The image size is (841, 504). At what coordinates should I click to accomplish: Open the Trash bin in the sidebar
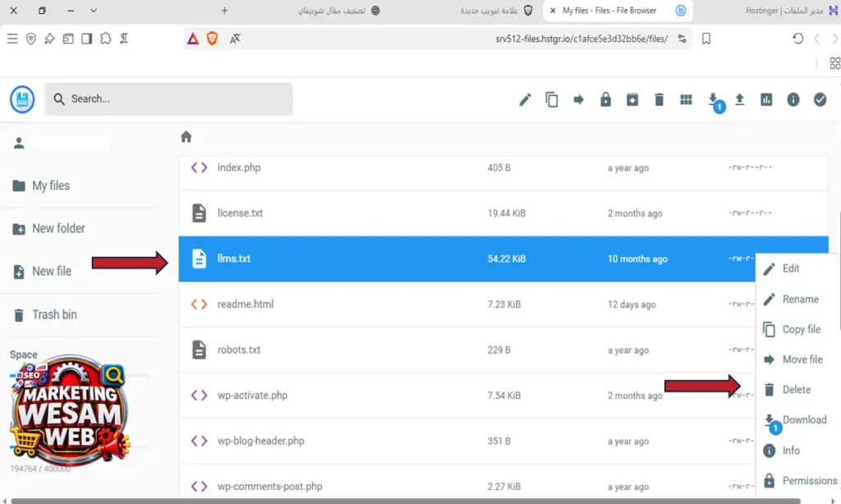click(x=45, y=314)
